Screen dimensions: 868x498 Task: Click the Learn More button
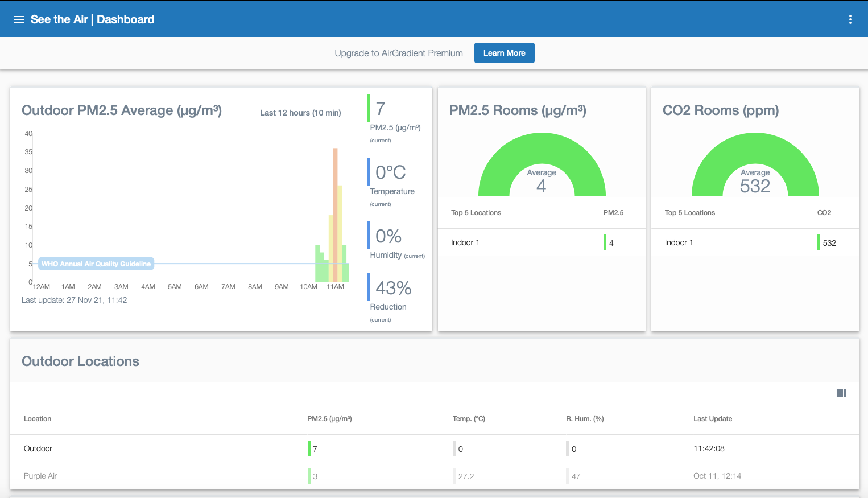504,53
